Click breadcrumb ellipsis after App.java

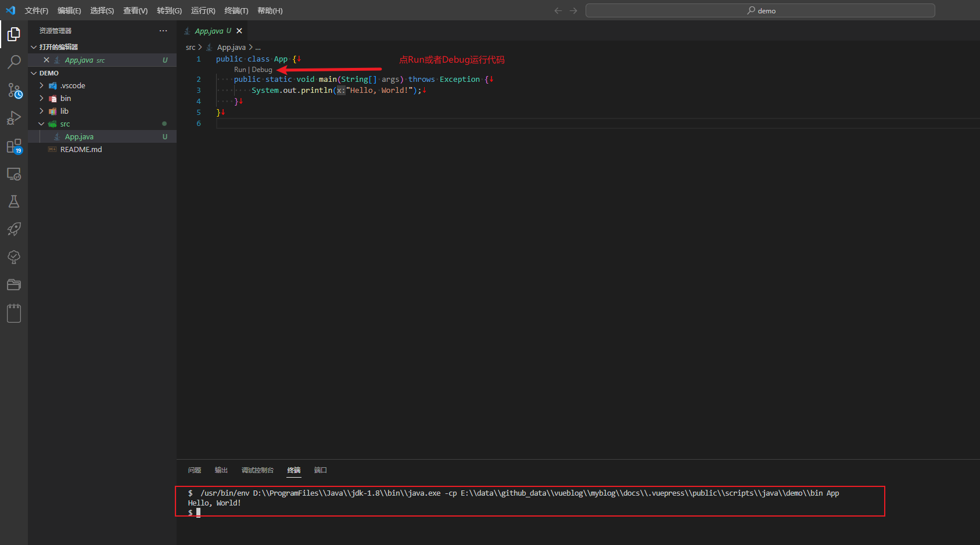[x=258, y=47]
